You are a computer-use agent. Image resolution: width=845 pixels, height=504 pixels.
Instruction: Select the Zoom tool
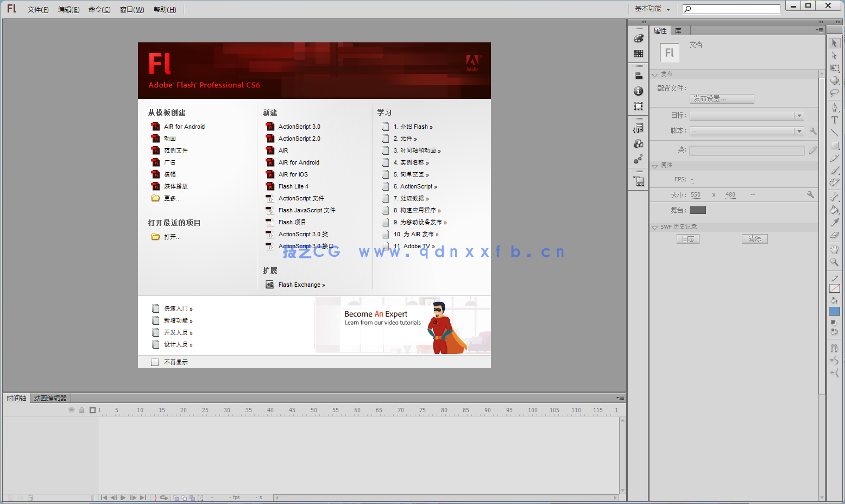[835, 262]
